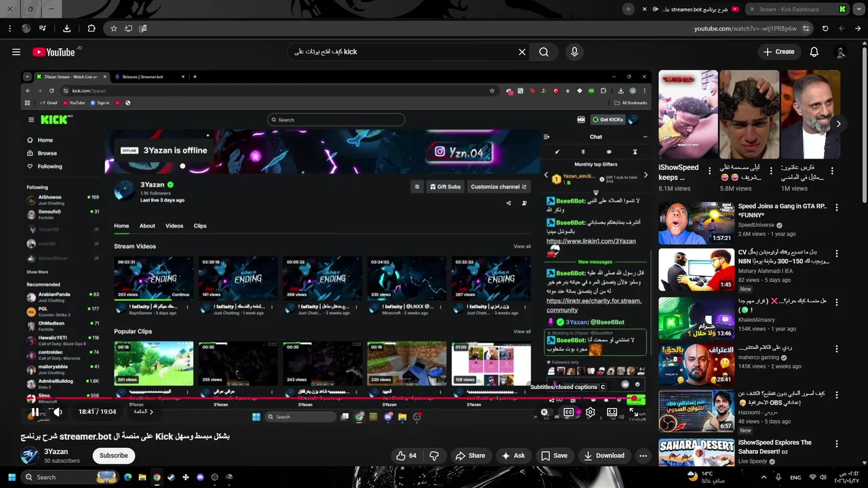868x488 pixels.
Task: Open File Explorer from the Windows taskbar
Action: (x=142, y=477)
